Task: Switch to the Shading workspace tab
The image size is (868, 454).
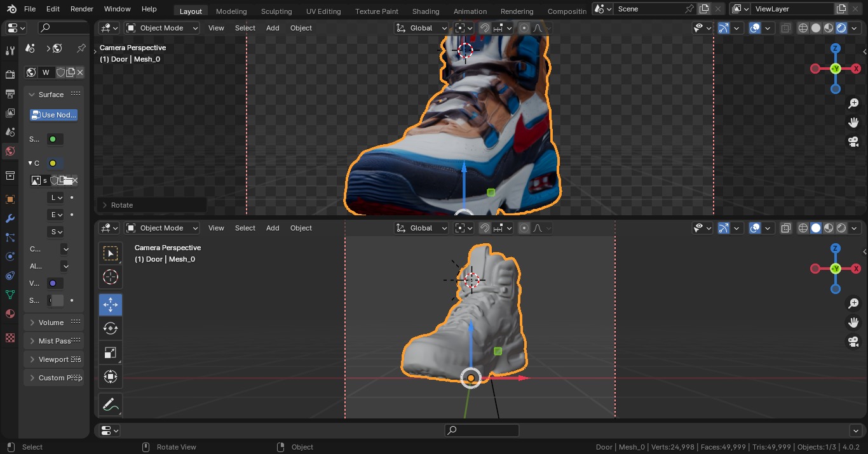Action: coord(426,11)
